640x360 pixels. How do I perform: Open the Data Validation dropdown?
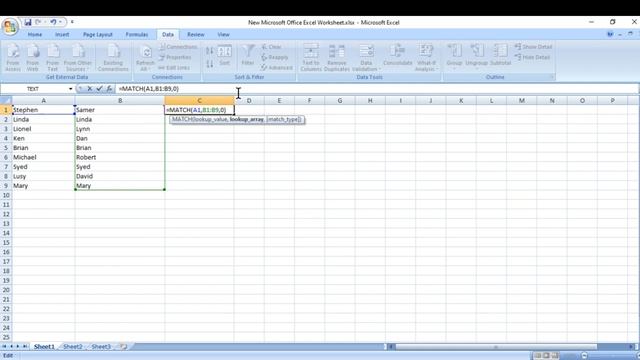(366, 58)
